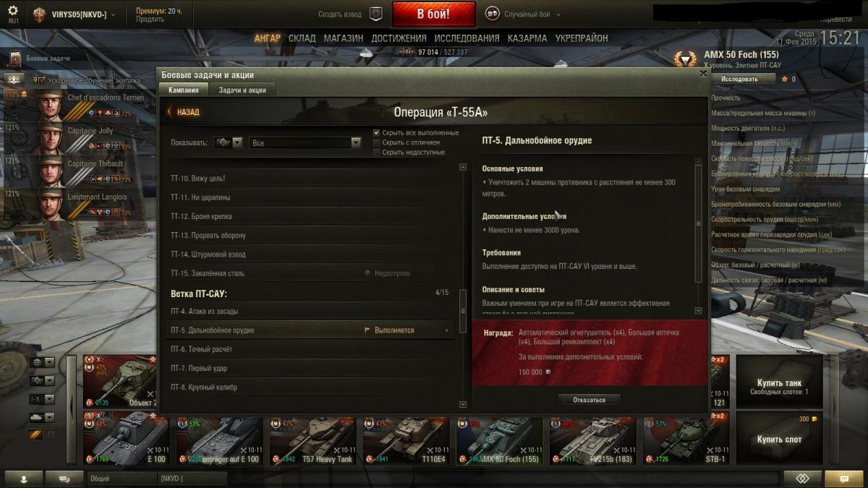Open the ИССЛЕДОВАНИЯ menu
The height and width of the screenshot is (488, 868).
coord(467,38)
